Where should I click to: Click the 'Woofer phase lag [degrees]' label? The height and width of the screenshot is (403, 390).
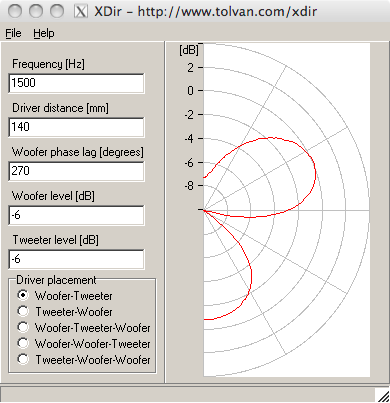pyautogui.click(x=78, y=152)
